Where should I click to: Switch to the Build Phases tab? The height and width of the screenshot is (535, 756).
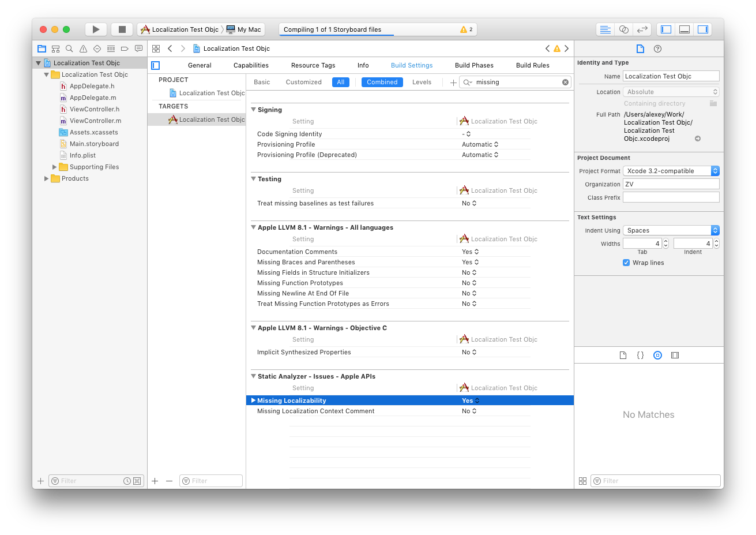click(x=474, y=65)
